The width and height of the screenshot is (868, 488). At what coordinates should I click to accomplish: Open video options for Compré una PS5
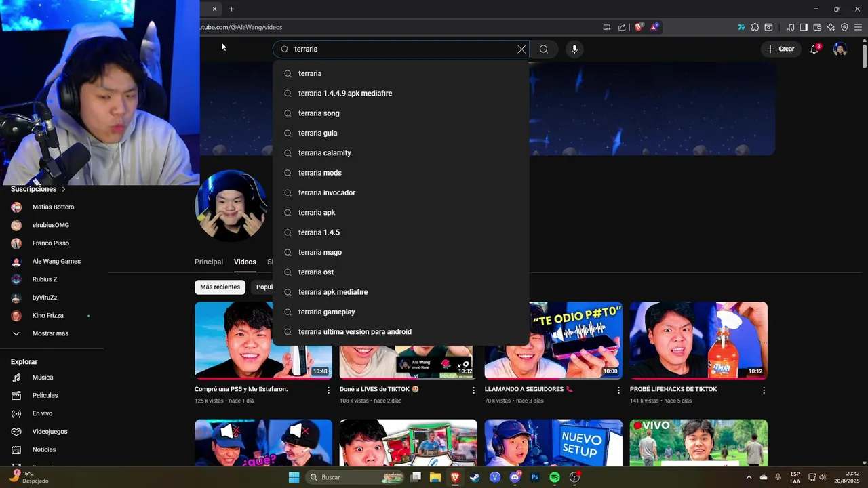point(329,390)
